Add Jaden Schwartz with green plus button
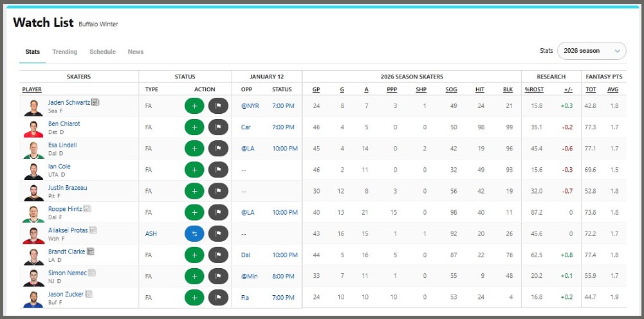 coord(194,106)
